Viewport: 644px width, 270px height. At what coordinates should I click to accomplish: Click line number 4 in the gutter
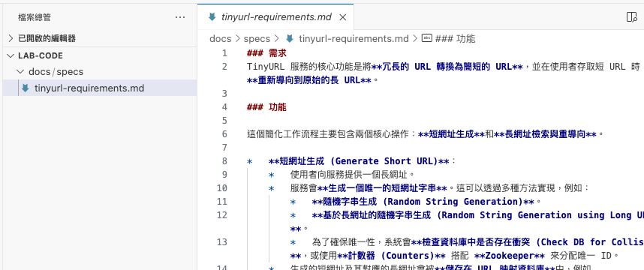point(224,107)
